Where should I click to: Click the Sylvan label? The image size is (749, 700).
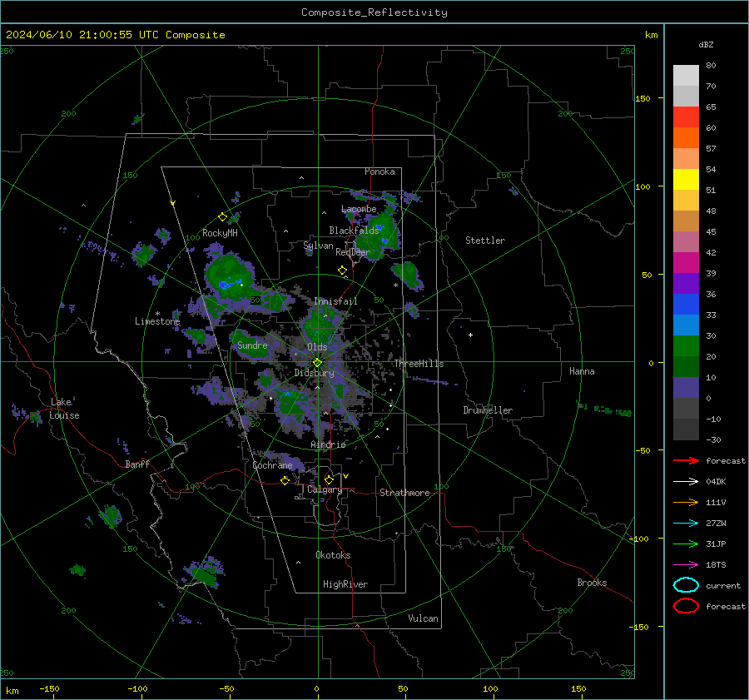click(318, 246)
